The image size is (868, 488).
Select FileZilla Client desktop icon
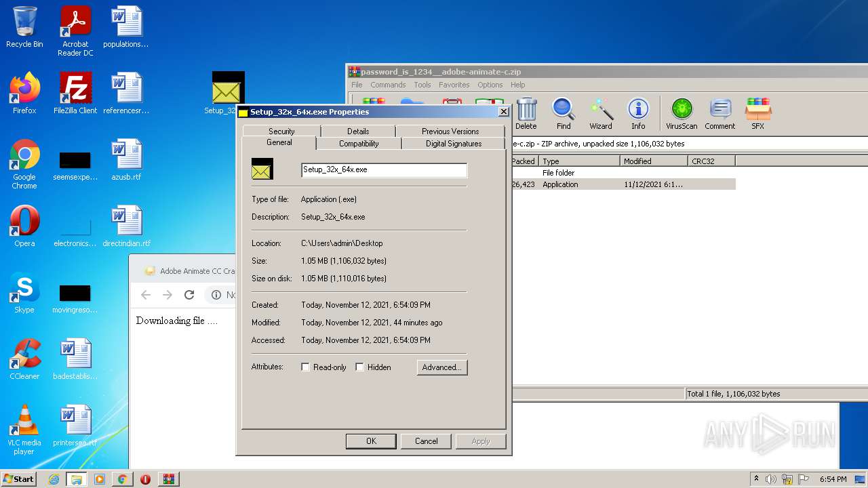[75, 94]
